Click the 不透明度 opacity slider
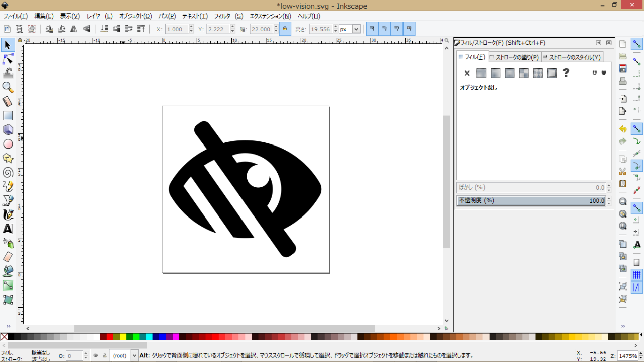 click(x=531, y=201)
